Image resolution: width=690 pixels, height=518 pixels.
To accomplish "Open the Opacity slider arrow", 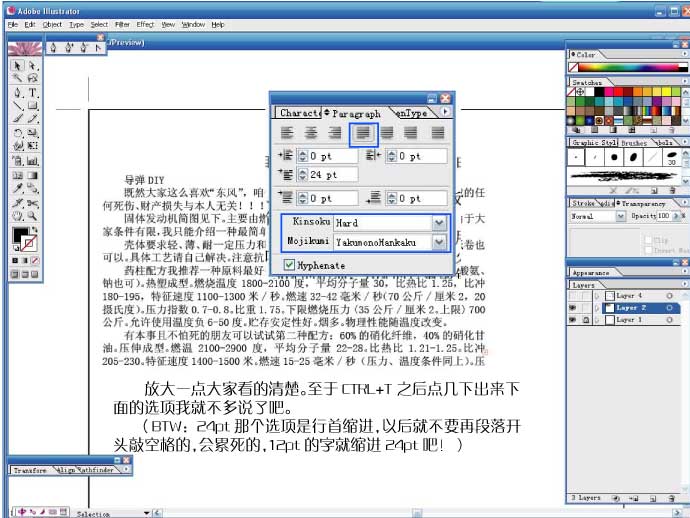I will pos(676,216).
